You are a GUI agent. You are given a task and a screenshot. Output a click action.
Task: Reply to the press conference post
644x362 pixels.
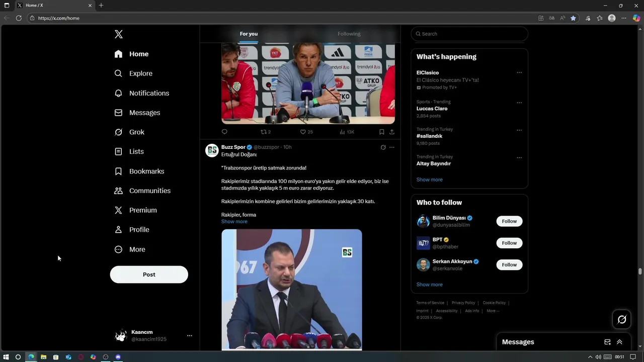pos(224,132)
